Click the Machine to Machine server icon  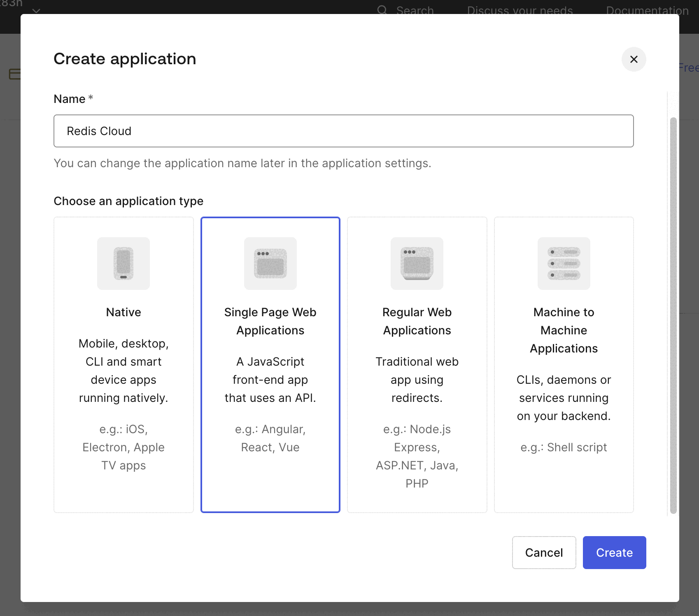pyautogui.click(x=564, y=264)
